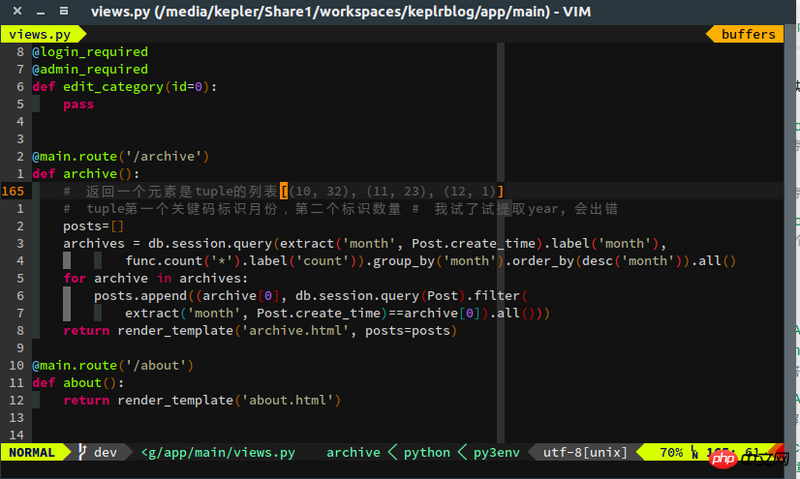The height and width of the screenshot is (479, 800).
Task: Click the window maximize button
Action: click(64, 11)
